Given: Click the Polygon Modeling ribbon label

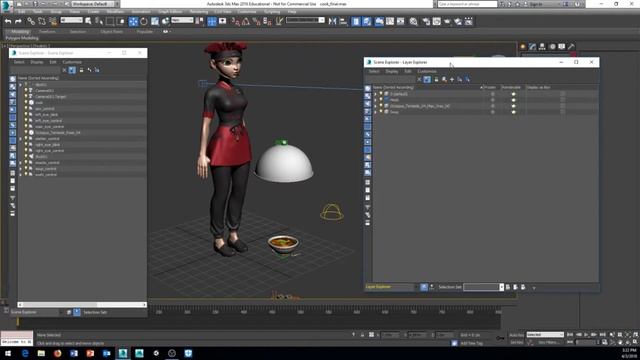Looking at the screenshot, I should click(x=22, y=38).
